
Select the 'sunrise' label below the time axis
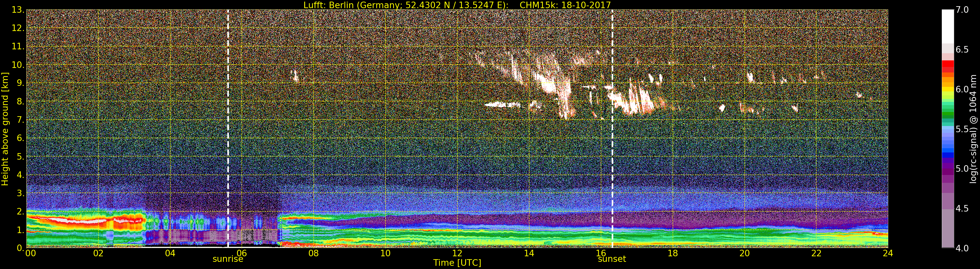pyautogui.click(x=228, y=259)
